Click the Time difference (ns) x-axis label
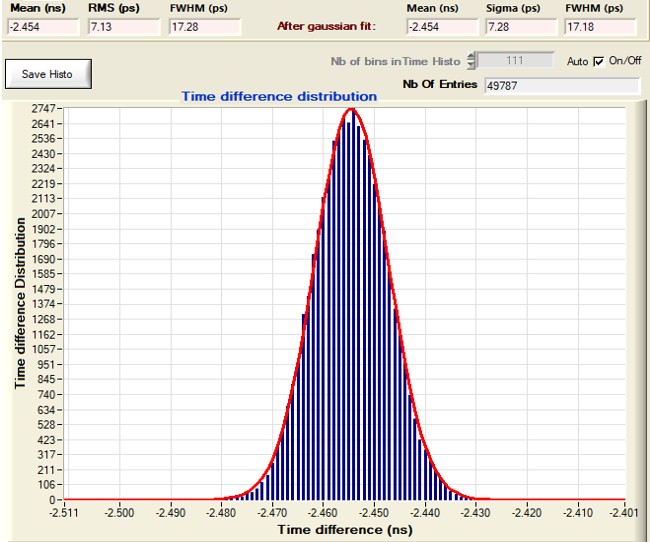Image resolution: width=650 pixels, height=542 pixels. point(344,530)
